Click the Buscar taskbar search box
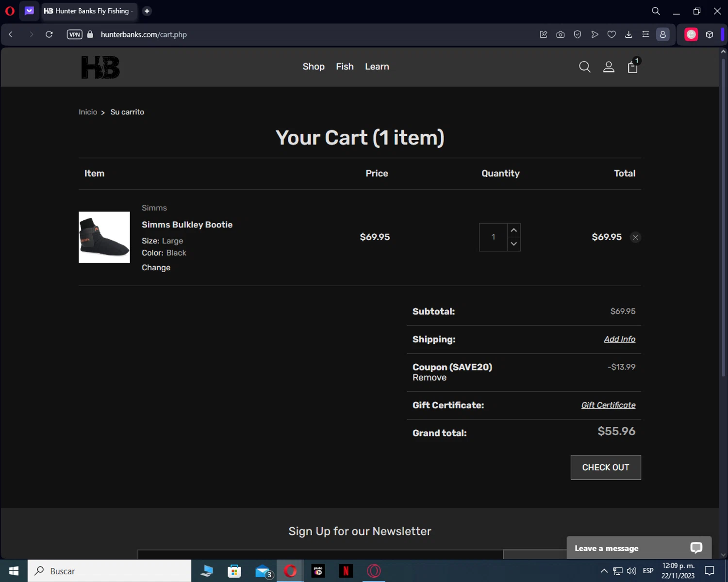The height and width of the screenshot is (582, 728). click(109, 571)
